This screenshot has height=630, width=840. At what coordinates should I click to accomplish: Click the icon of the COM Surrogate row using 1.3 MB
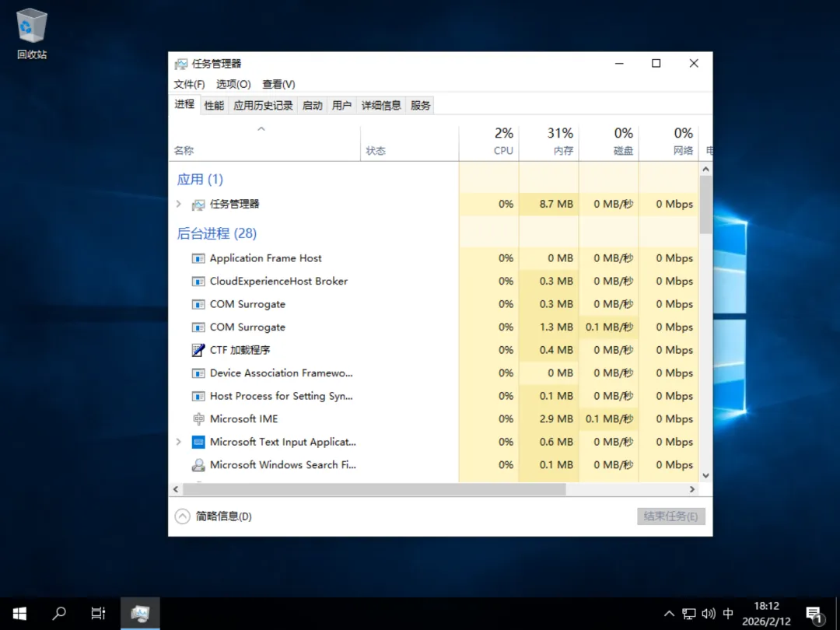[198, 327]
